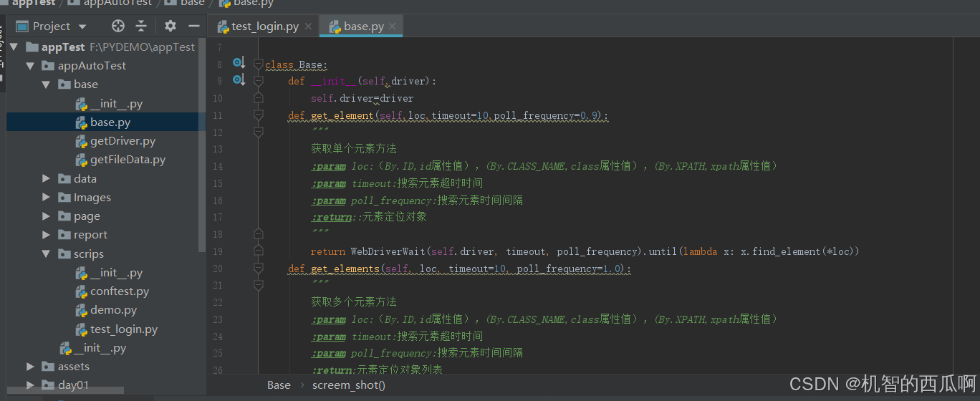The width and height of the screenshot is (980, 401).
Task: Open Project panel gear settings
Action: pyautogui.click(x=170, y=26)
